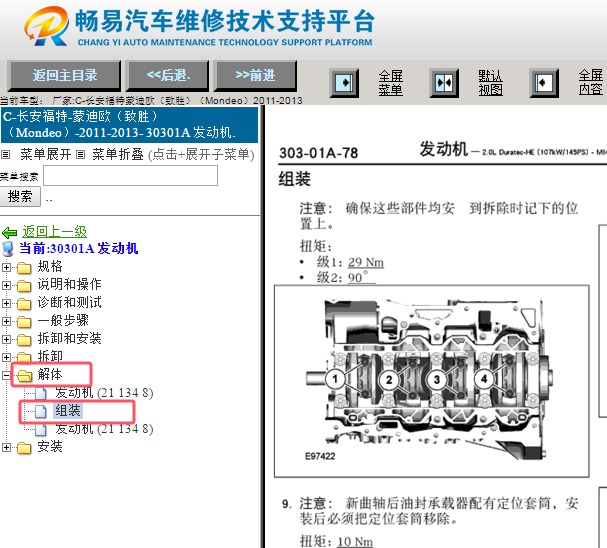Viewport: 607px width, 548px height.
Task: Click the 安装 folder icon
Action: click(24, 448)
